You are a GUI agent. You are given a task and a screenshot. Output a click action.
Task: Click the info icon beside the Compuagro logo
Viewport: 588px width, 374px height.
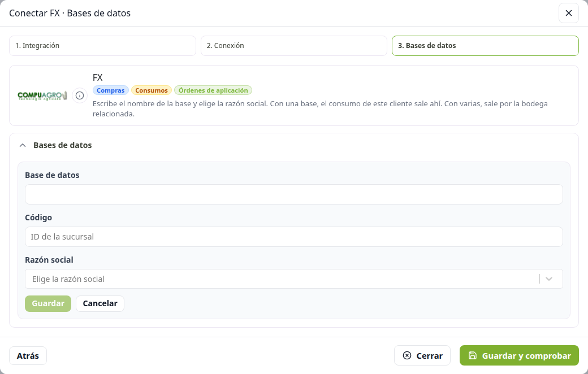coord(80,95)
